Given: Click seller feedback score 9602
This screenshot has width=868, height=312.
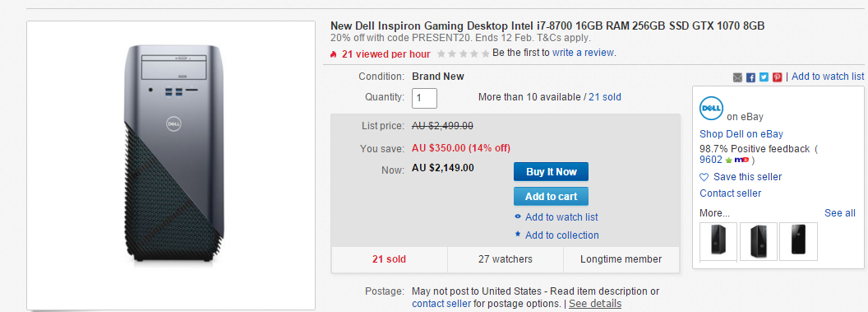Looking at the screenshot, I should 711,160.
